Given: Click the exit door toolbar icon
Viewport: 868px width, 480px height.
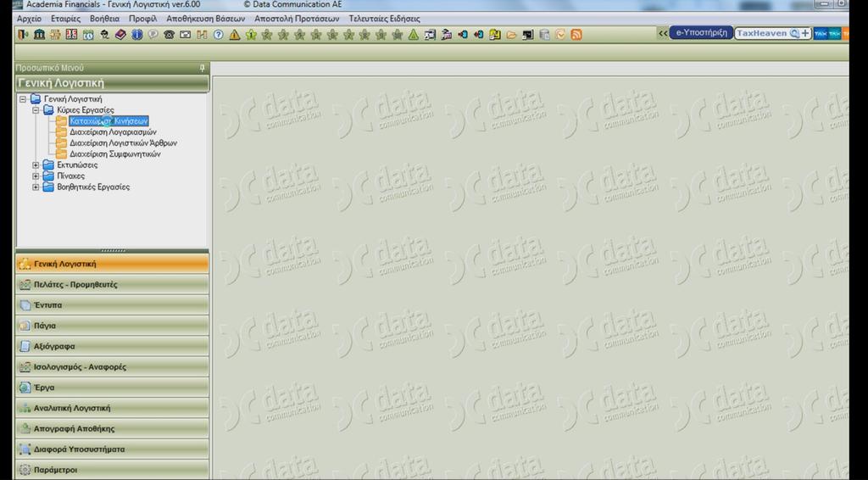Looking at the screenshot, I should tap(23, 34).
